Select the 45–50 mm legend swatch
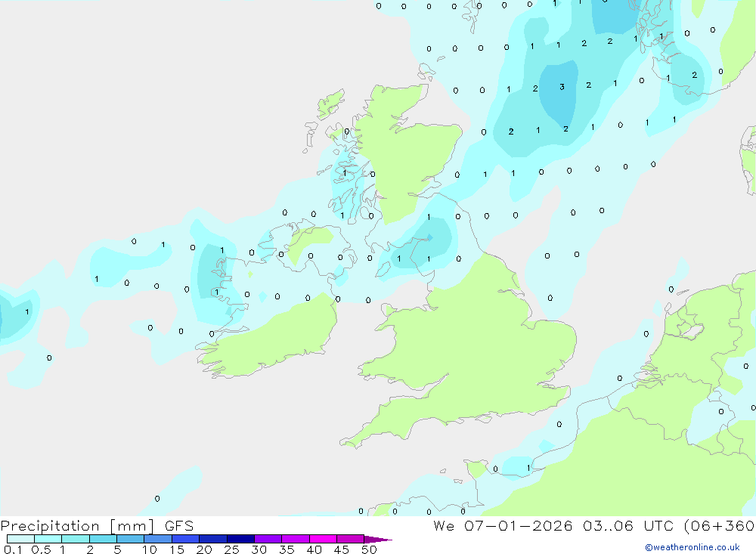The height and width of the screenshot is (554, 756). pyautogui.click(x=351, y=539)
